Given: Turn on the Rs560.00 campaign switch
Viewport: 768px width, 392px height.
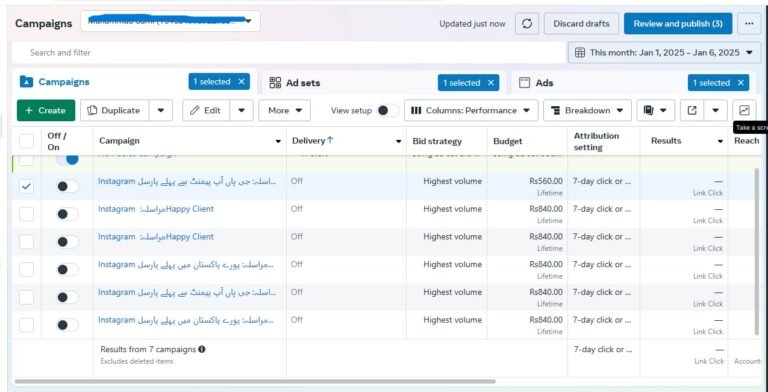Looking at the screenshot, I should (x=67, y=186).
